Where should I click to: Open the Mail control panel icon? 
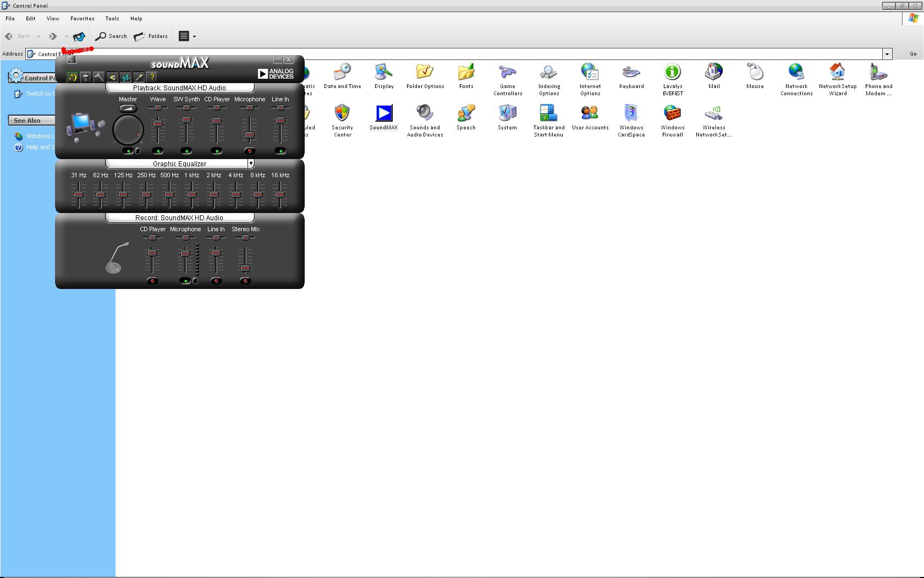click(714, 77)
